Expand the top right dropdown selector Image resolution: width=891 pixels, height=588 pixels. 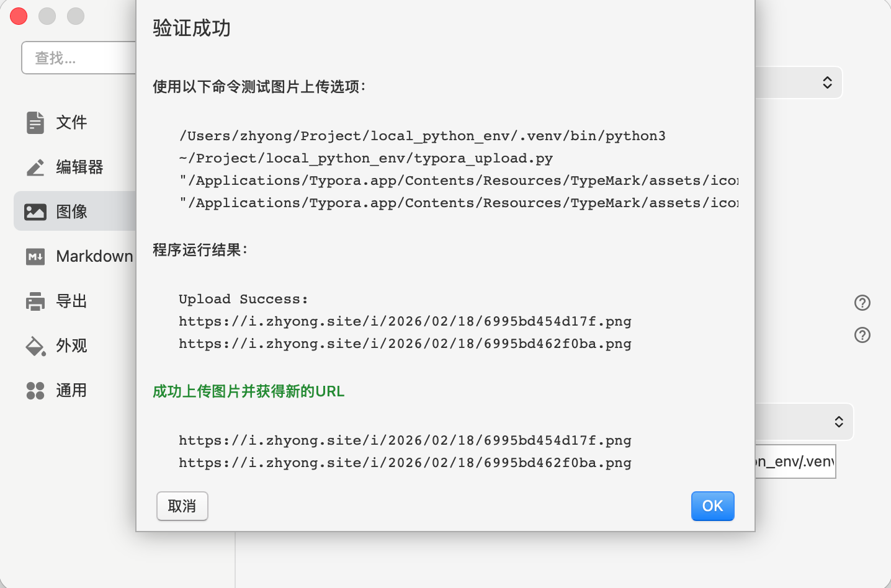pyautogui.click(x=826, y=82)
